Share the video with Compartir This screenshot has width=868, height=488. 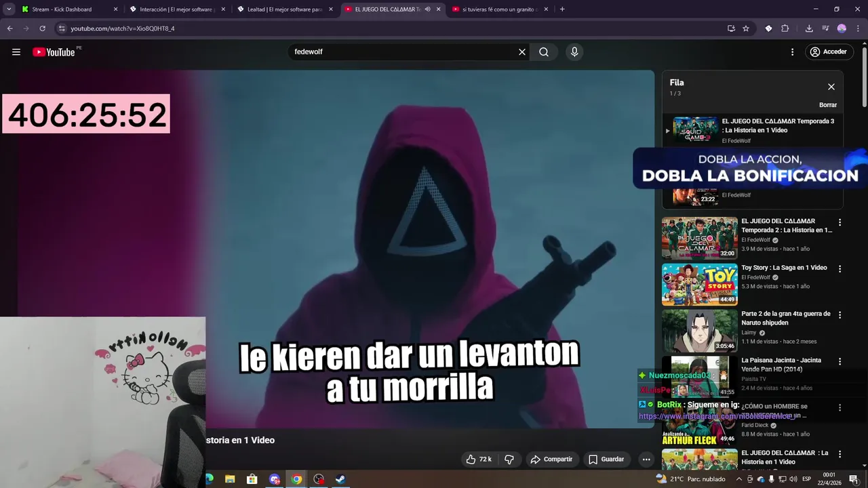[x=551, y=460]
